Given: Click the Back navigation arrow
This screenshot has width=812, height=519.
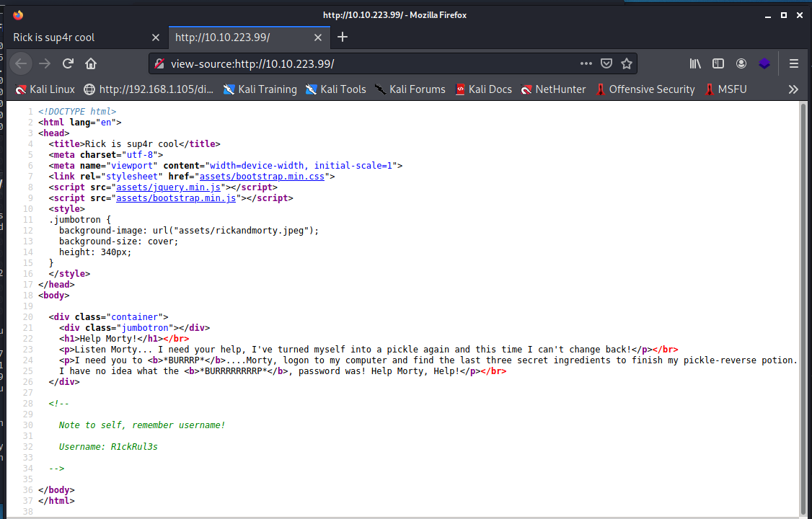Looking at the screenshot, I should point(21,63).
